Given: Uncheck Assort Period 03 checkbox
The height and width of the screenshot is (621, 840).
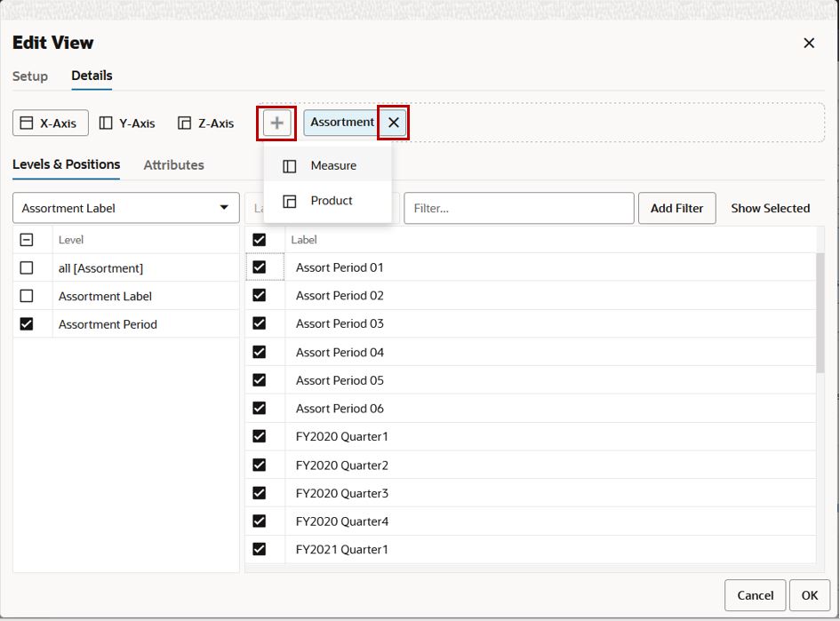Looking at the screenshot, I should pos(260,323).
